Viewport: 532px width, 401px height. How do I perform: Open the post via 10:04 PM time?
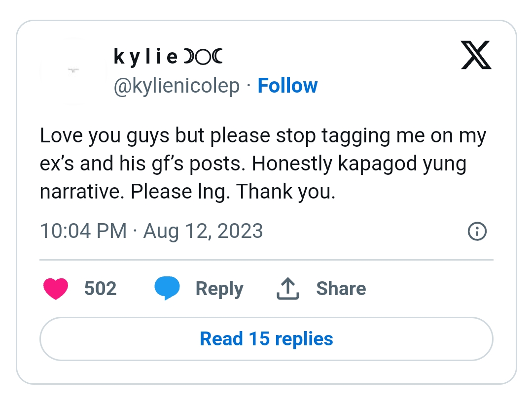(x=83, y=231)
